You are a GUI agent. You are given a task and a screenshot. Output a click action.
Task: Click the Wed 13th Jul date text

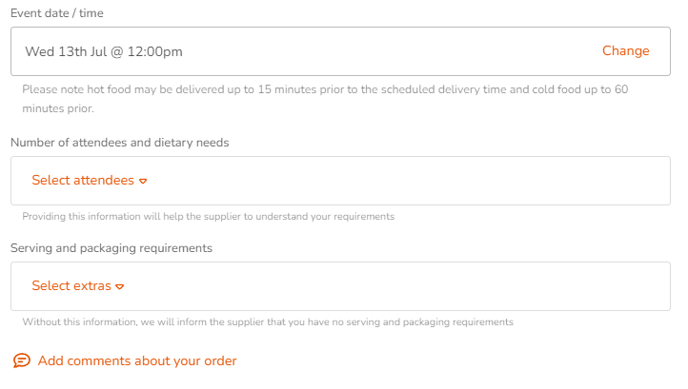click(66, 52)
